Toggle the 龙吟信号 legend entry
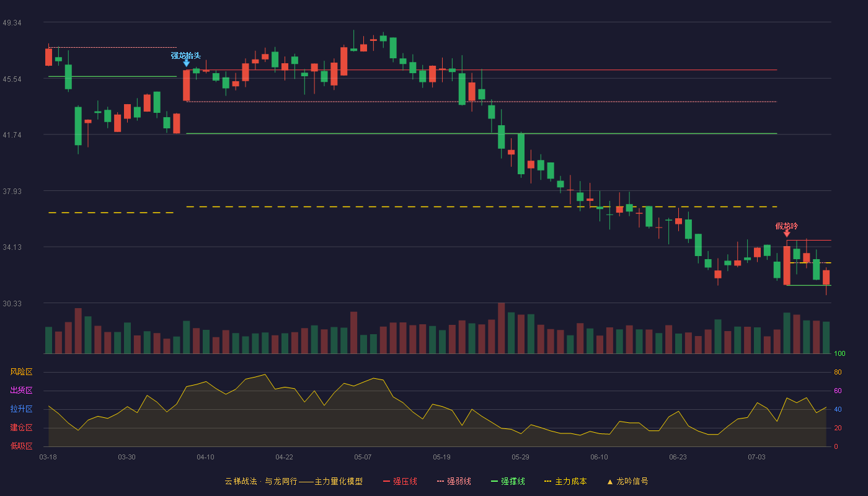The height and width of the screenshot is (496, 868). click(627, 481)
